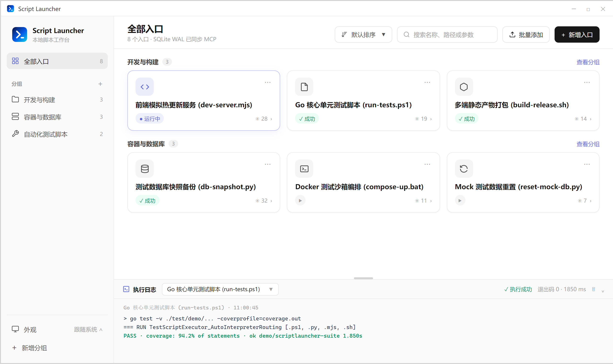Collapse the execution log panel chevron

(x=603, y=291)
